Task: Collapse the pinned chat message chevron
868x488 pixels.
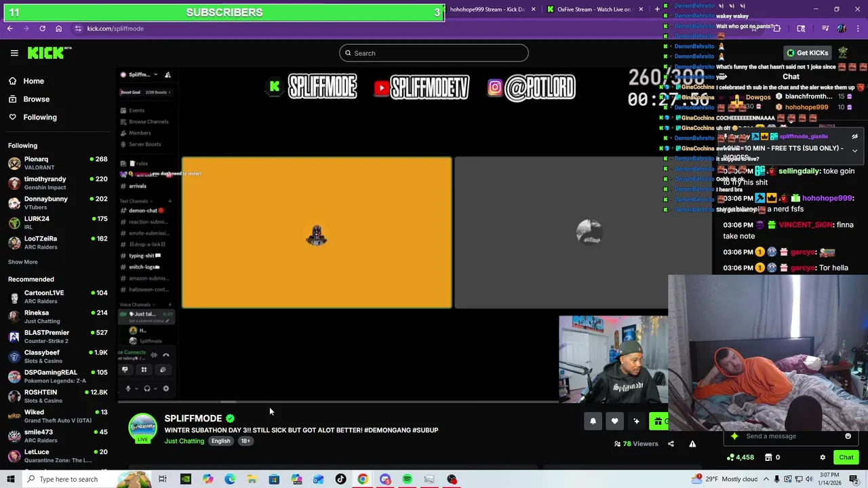Action: click(x=854, y=150)
